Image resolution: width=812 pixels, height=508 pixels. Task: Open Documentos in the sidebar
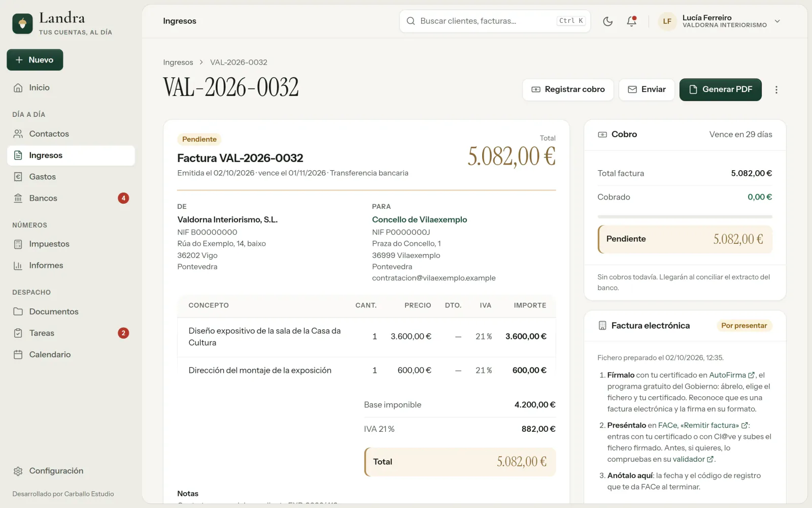point(71,312)
